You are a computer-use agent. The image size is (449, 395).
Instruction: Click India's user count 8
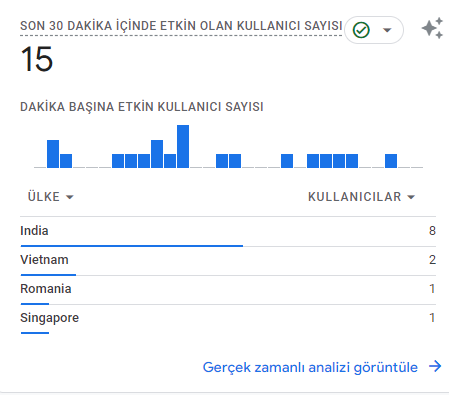[432, 231]
